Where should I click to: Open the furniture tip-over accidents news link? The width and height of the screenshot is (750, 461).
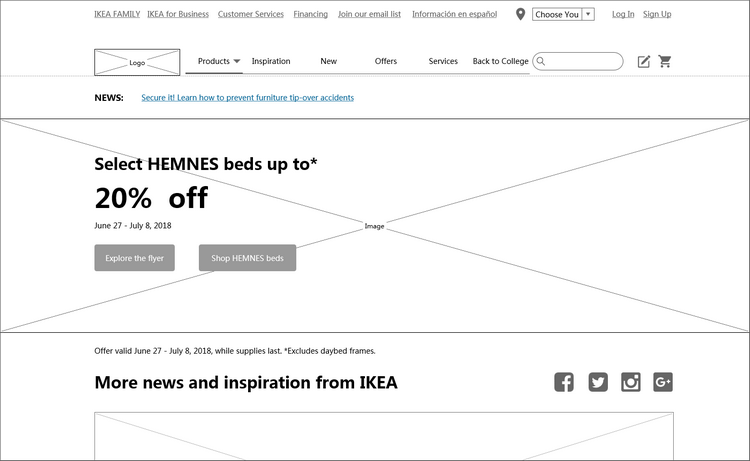[x=247, y=98]
